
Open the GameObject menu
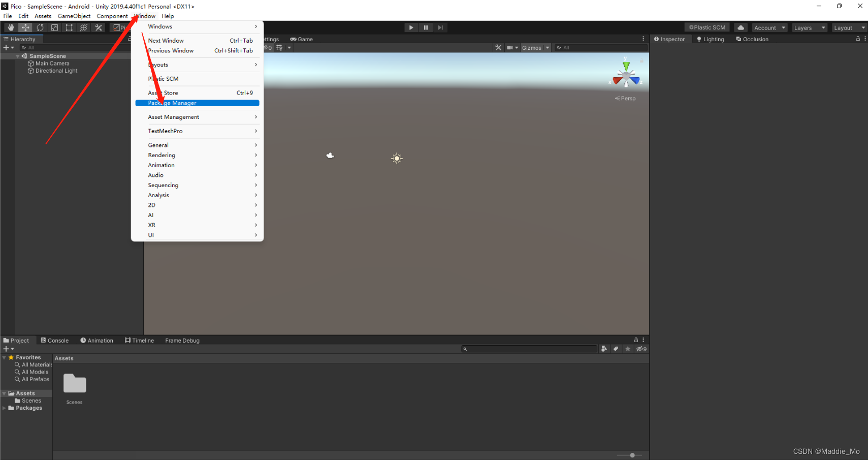[x=74, y=16]
